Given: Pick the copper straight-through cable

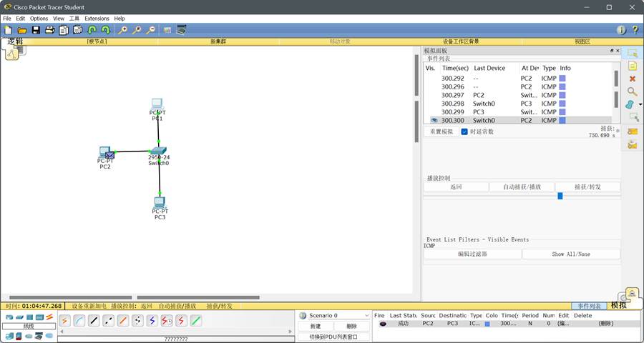Looking at the screenshot, I should pos(94,321).
